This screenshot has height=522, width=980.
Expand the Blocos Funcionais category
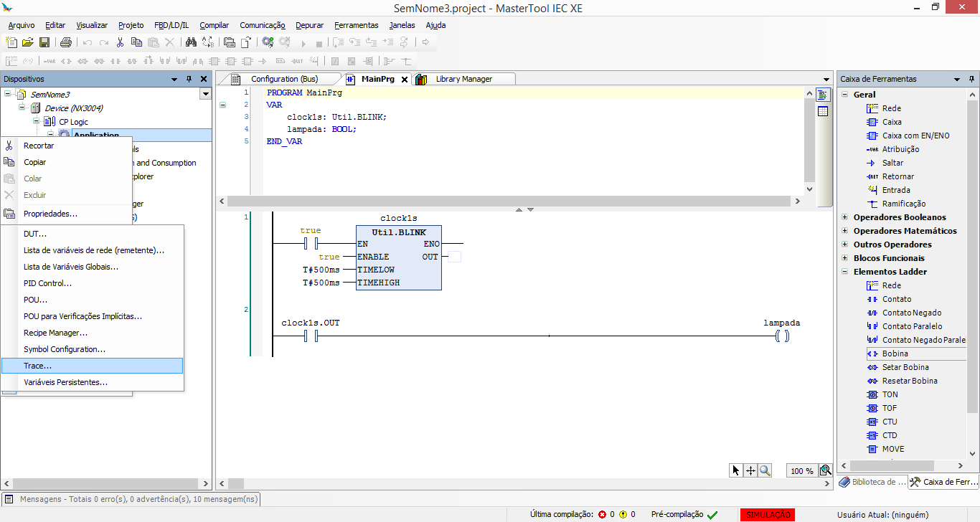point(845,258)
